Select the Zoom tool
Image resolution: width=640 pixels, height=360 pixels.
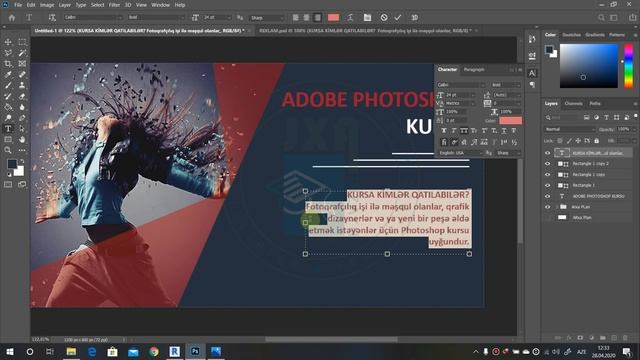point(8,150)
